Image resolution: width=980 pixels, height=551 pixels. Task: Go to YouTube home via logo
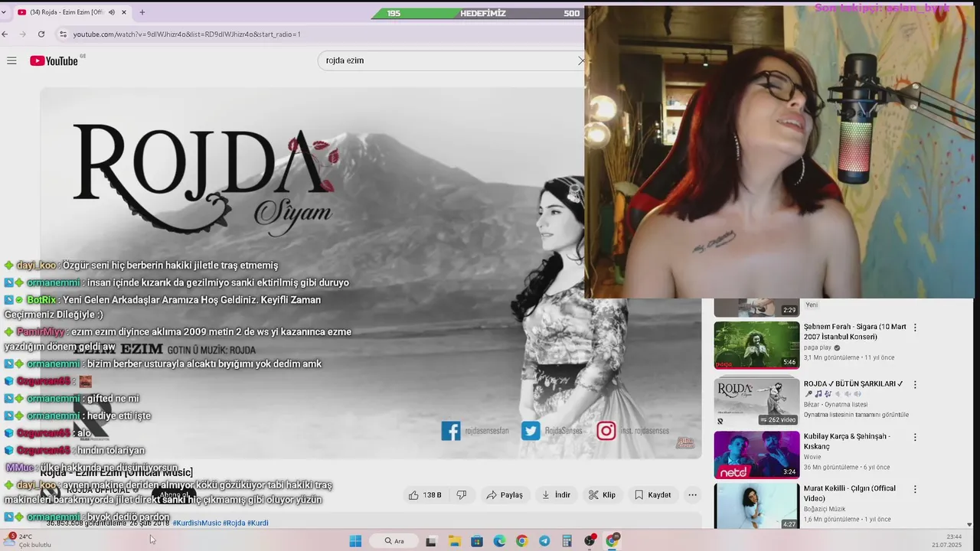click(54, 60)
